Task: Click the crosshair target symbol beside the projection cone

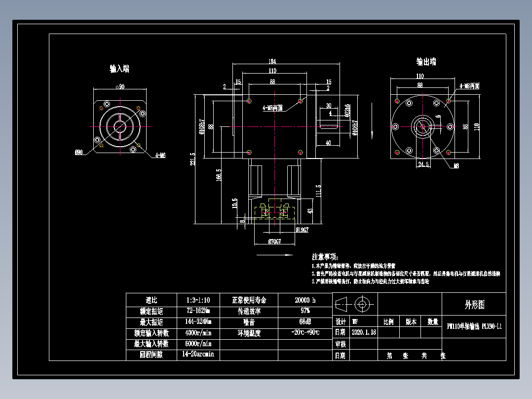Action: click(362, 304)
